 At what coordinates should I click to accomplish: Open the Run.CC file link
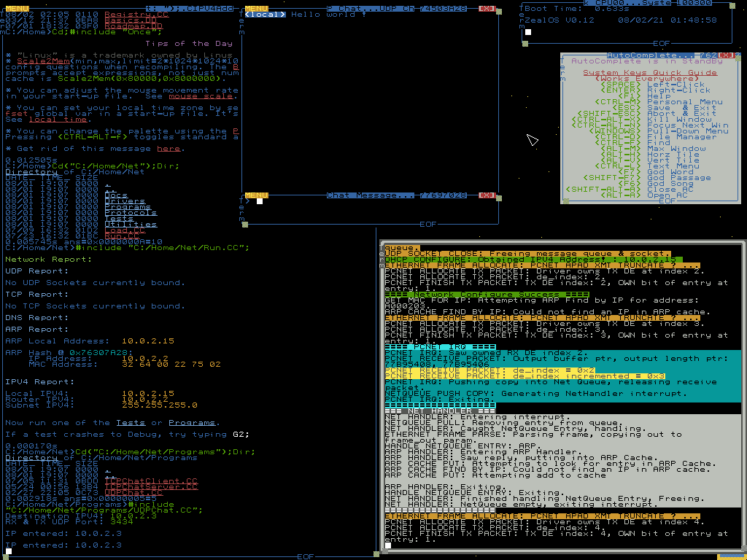coord(122,236)
